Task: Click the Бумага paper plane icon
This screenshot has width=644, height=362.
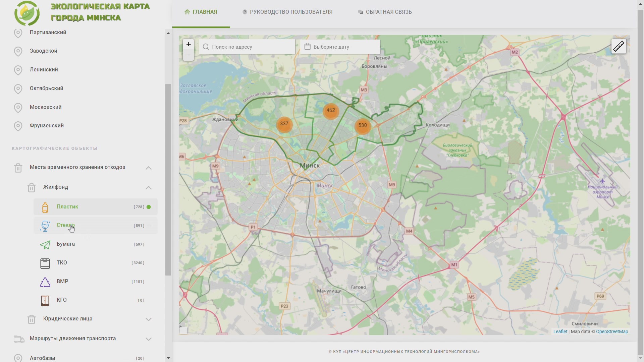Action: click(x=45, y=245)
